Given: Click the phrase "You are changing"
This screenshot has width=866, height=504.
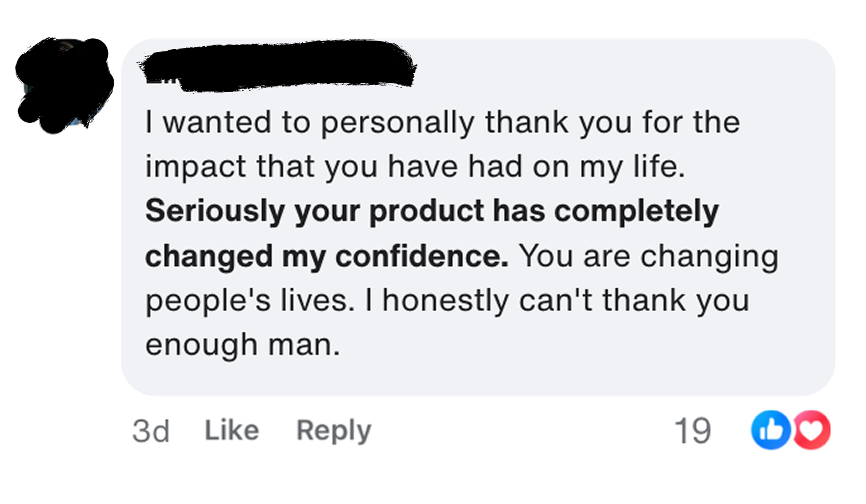Looking at the screenshot, I should coord(648,256).
